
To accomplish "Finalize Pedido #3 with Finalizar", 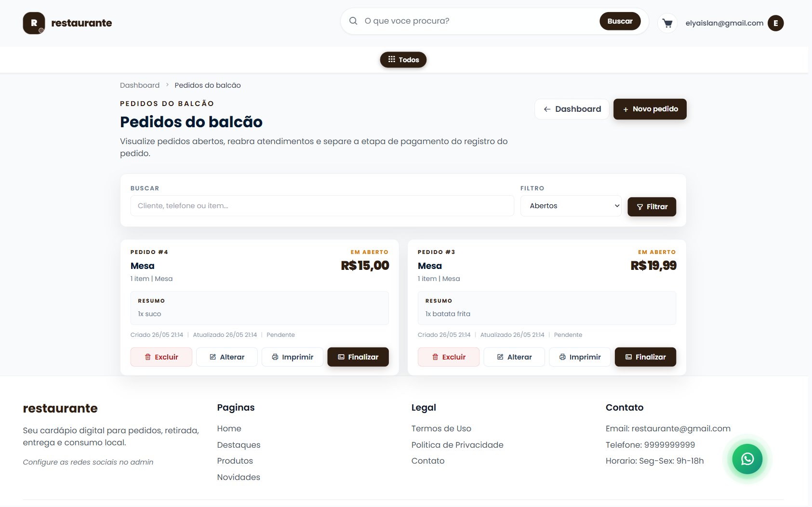I will tap(645, 357).
